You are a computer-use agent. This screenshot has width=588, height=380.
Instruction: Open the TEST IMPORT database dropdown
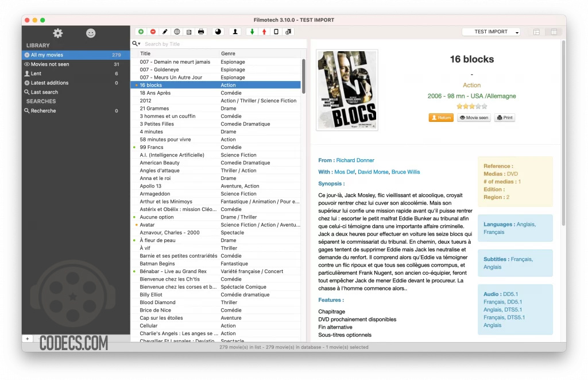pos(492,32)
